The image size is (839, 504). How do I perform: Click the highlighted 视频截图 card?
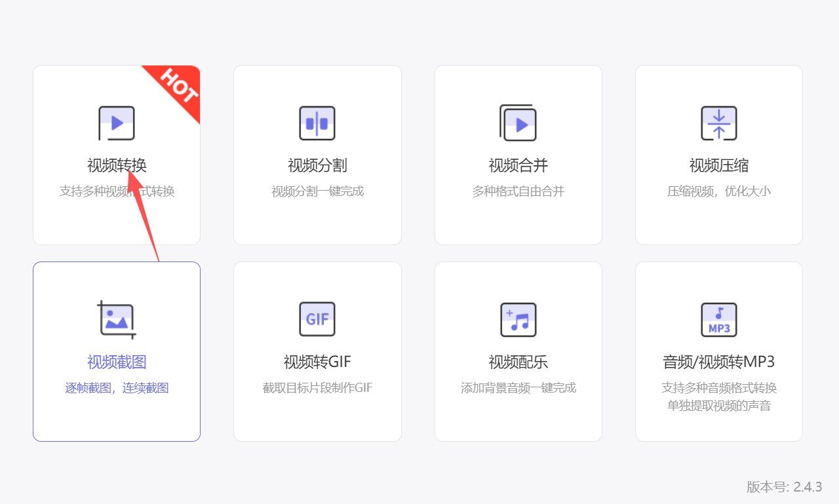tap(117, 351)
